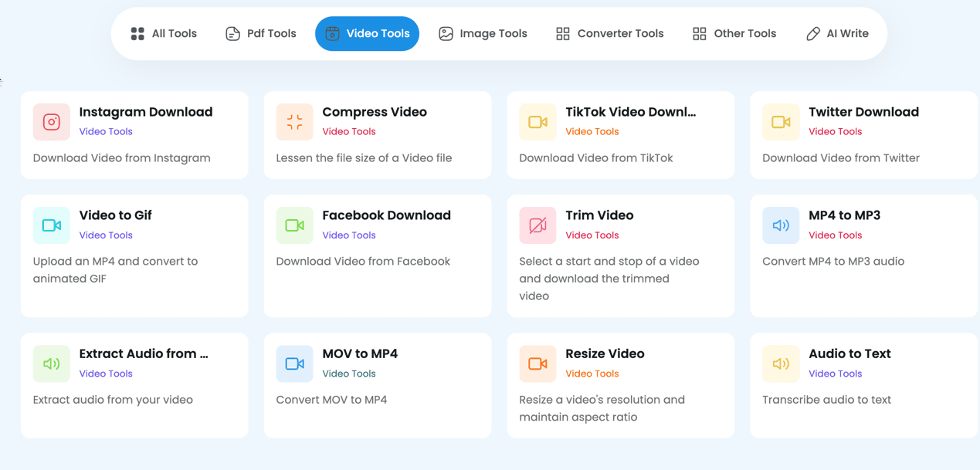Click the MOV to MP4 camera icon
Viewport: 980px width, 470px height.
pyautogui.click(x=294, y=363)
